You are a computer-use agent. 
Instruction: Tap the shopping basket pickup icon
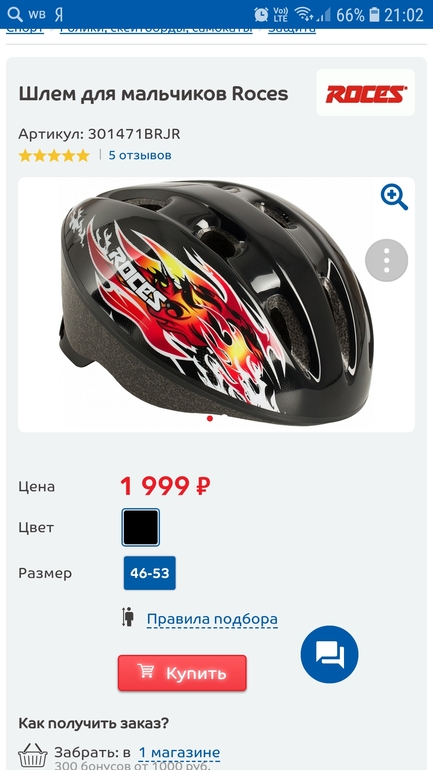click(33, 755)
